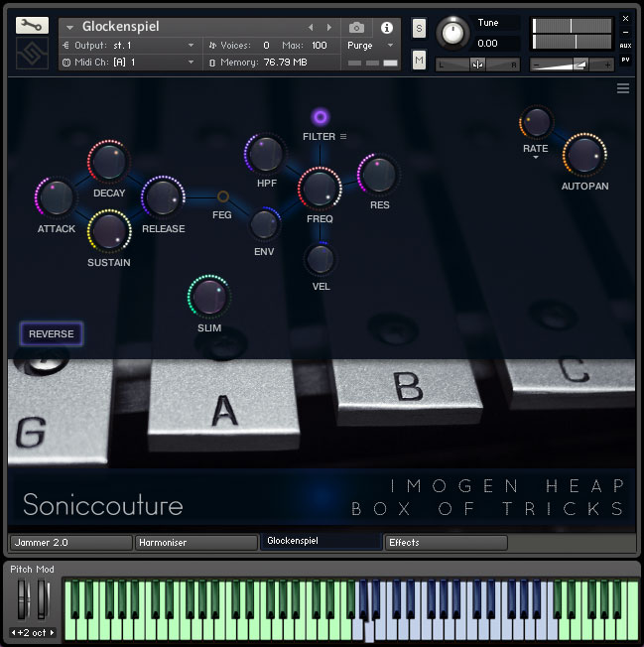The image size is (644, 647).
Task: Toggle the AUX sends view
Action: coord(625,46)
